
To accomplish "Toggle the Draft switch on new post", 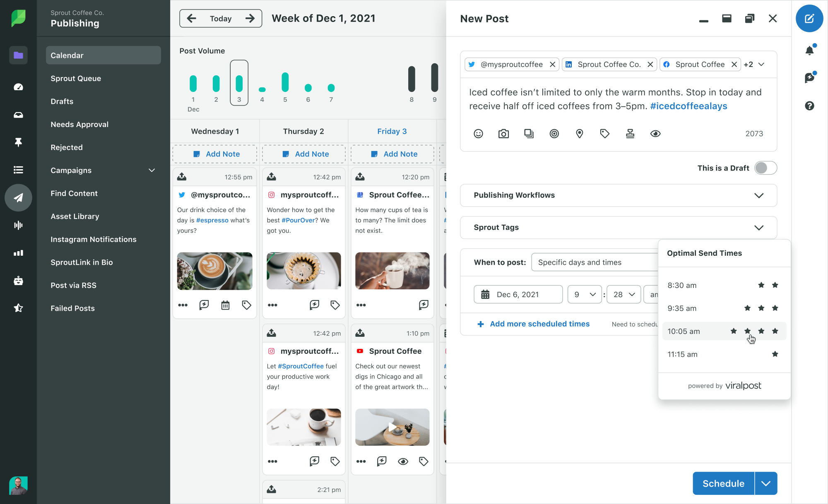I will click(765, 168).
